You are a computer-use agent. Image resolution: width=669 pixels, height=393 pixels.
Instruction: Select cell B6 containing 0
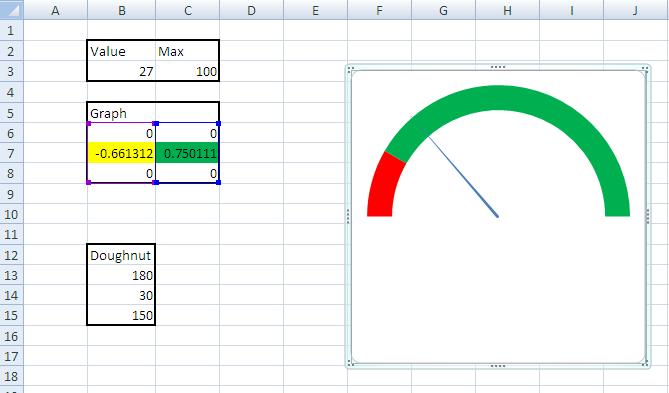point(122,133)
